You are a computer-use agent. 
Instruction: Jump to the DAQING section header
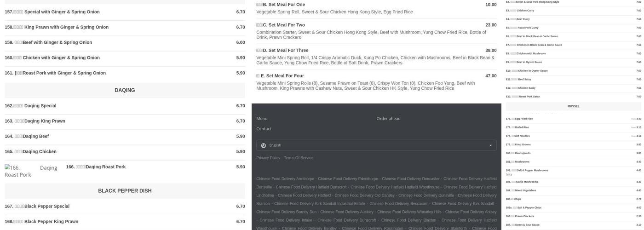125,91
